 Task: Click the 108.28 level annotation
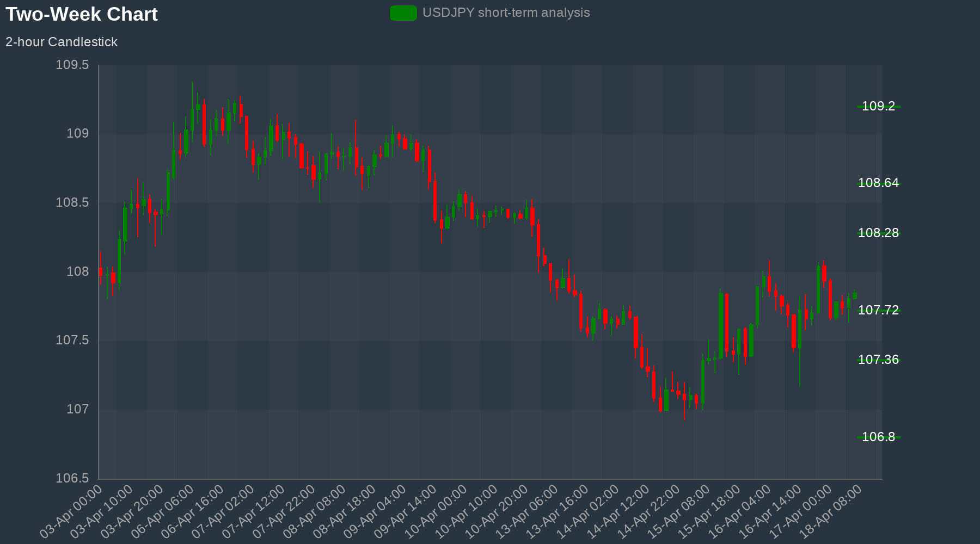pyautogui.click(x=878, y=233)
